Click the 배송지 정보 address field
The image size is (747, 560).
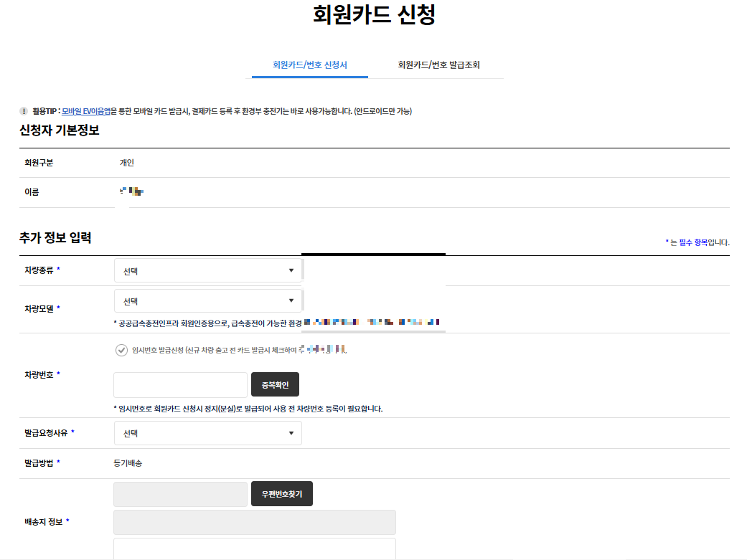pyautogui.click(x=254, y=522)
